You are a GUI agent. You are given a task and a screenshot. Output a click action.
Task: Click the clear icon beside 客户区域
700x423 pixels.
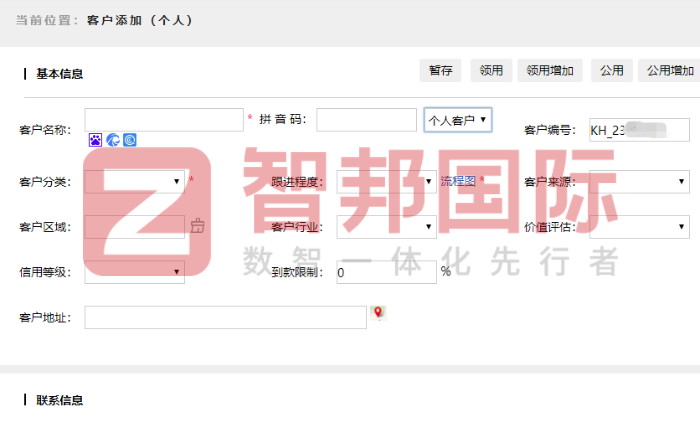coord(197,226)
